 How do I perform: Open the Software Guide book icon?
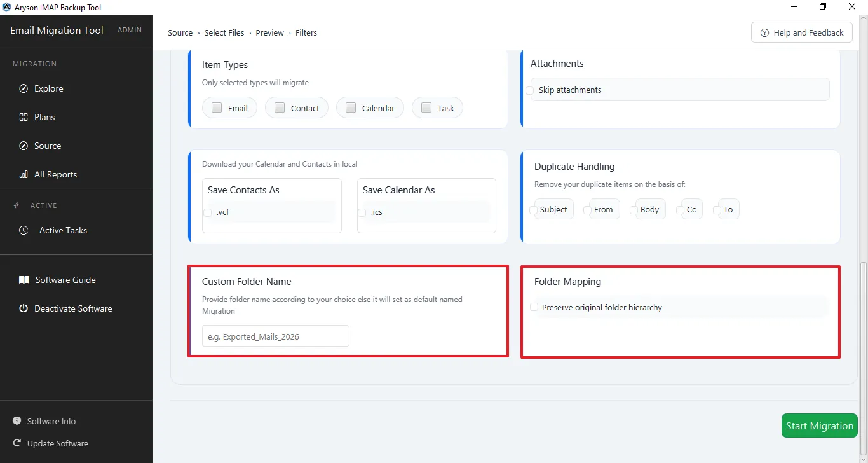tap(24, 280)
